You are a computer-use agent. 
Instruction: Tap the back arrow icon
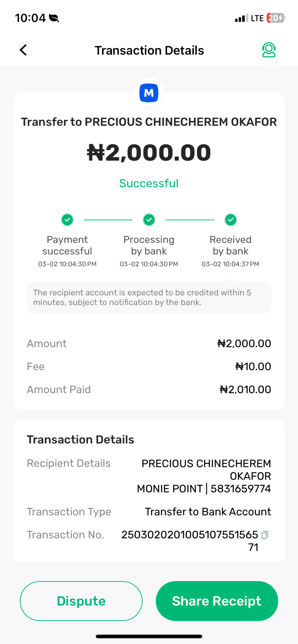pos(23,50)
